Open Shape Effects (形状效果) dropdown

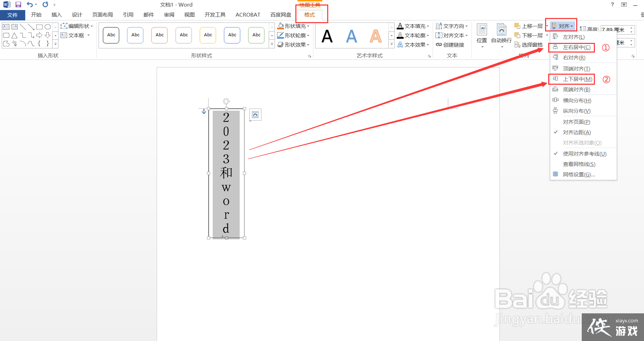294,45
